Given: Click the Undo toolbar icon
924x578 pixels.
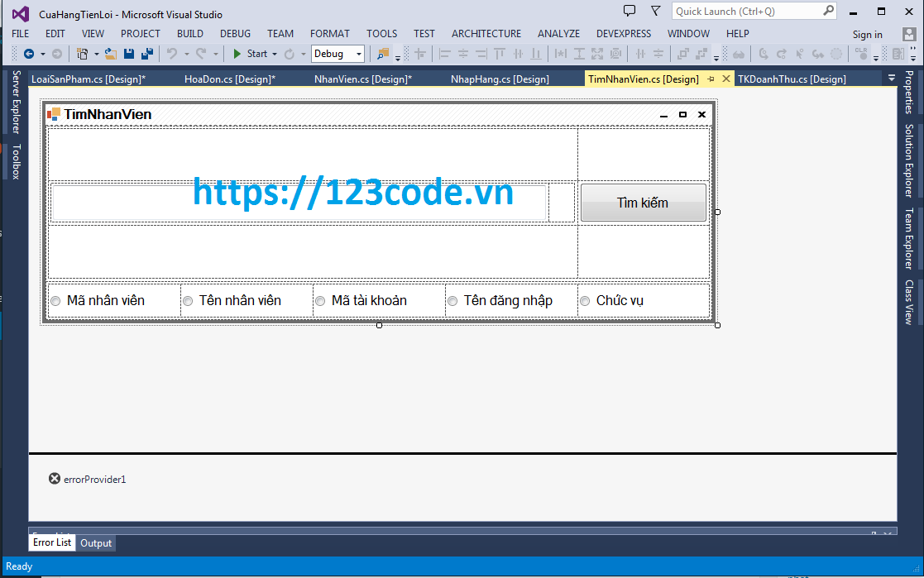Looking at the screenshot, I should pyautogui.click(x=173, y=52).
